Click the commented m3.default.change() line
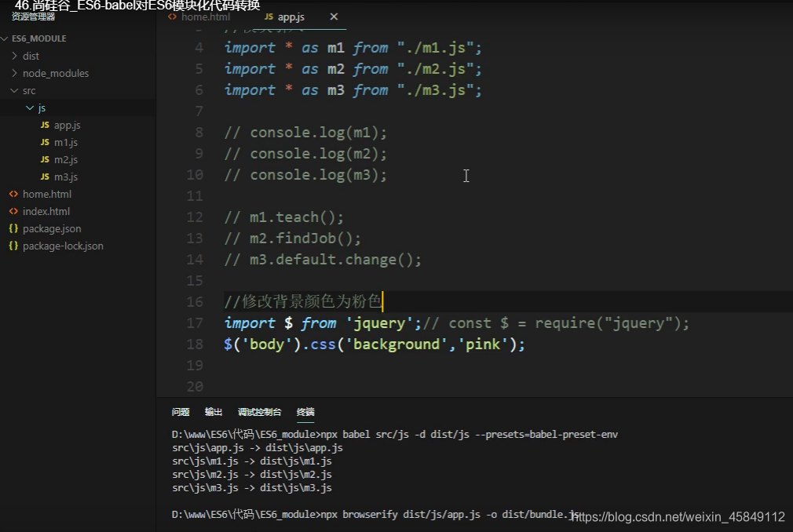793x532 pixels. coord(323,261)
